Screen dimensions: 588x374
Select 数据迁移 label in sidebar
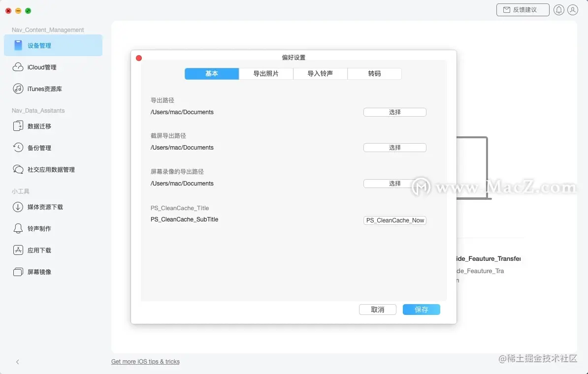[39, 126]
